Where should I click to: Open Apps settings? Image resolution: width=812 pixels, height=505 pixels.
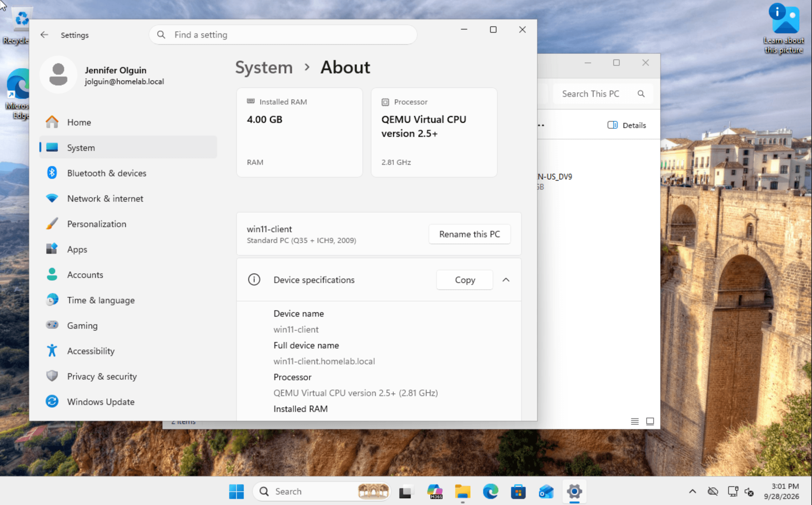click(128, 249)
